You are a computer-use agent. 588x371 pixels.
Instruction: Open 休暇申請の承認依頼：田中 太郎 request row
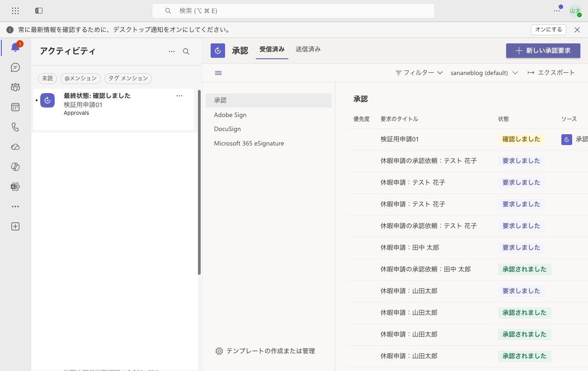468,269
